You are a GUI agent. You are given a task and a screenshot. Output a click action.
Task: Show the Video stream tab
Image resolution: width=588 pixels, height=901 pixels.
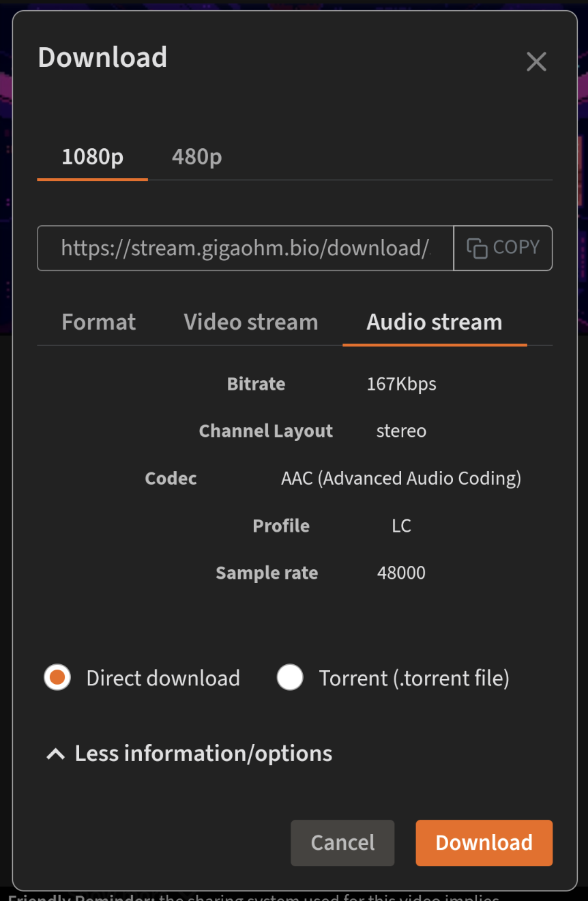pos(251,322)
